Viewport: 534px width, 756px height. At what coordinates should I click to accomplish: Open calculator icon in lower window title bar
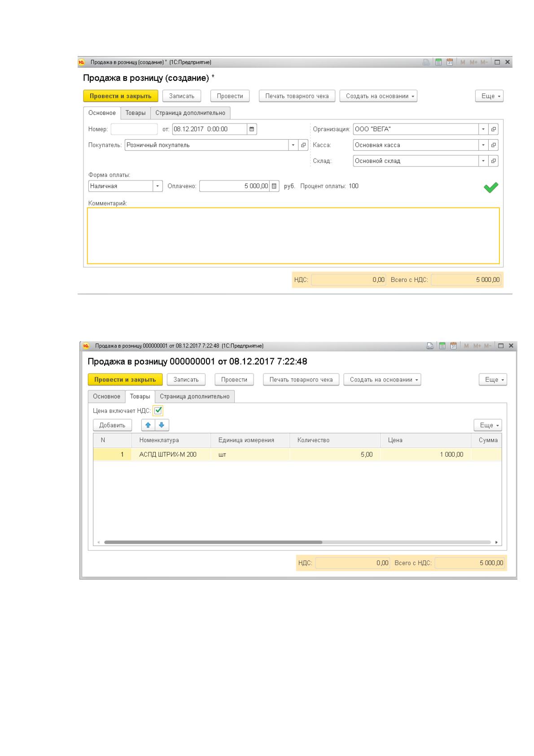[442, 346]
